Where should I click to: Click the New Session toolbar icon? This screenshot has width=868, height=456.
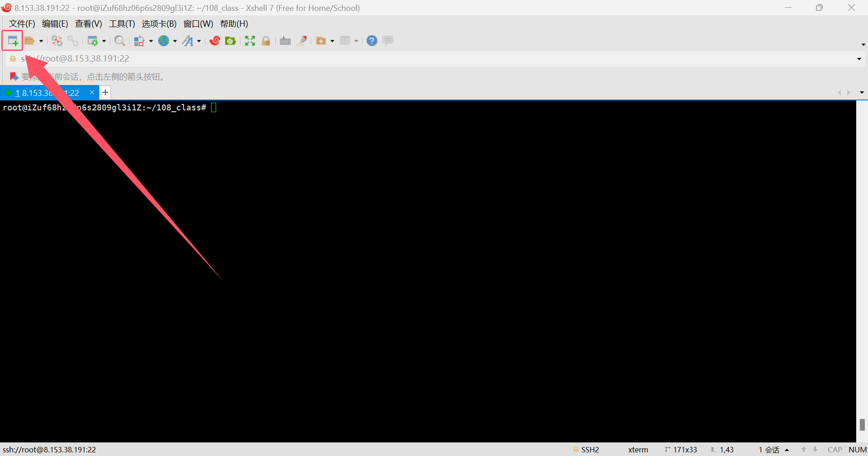click(x=13, y=41)
